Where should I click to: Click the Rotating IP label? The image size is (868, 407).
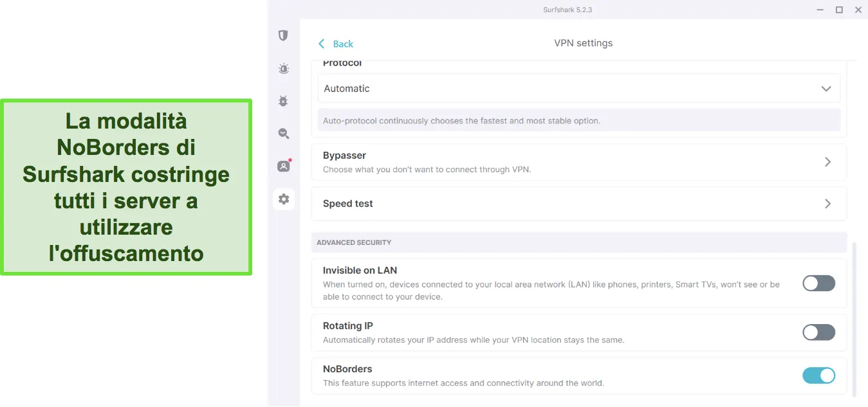(x=347, y=326)
